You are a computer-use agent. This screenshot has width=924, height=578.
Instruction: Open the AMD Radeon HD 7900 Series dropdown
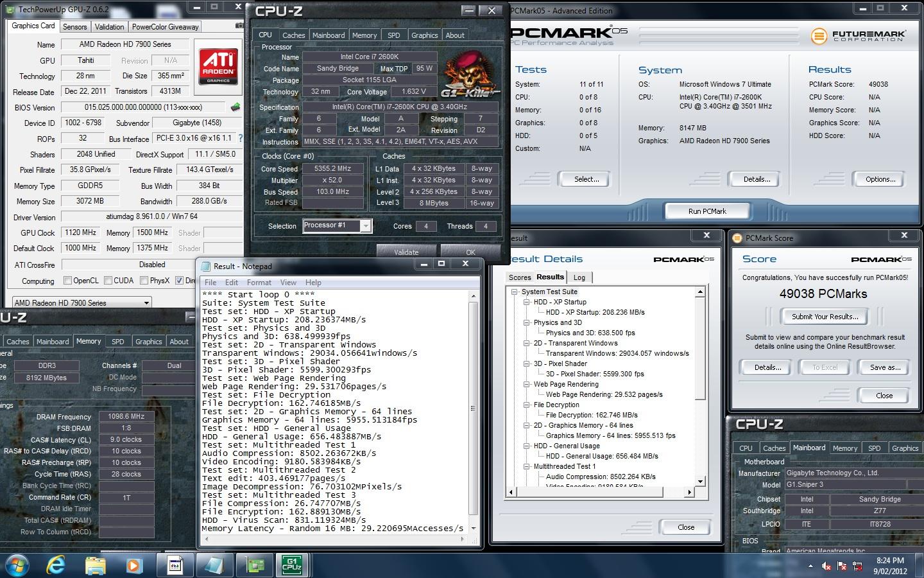tap(81, 302)
